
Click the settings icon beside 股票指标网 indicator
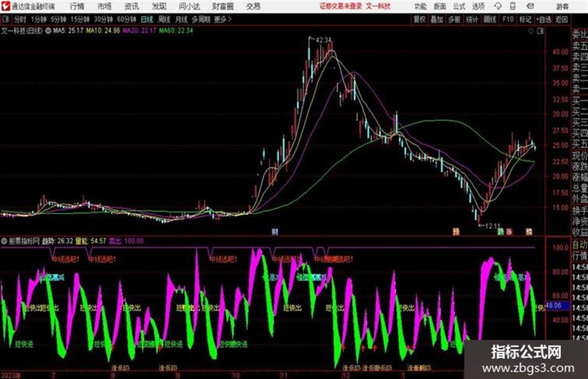4,241
